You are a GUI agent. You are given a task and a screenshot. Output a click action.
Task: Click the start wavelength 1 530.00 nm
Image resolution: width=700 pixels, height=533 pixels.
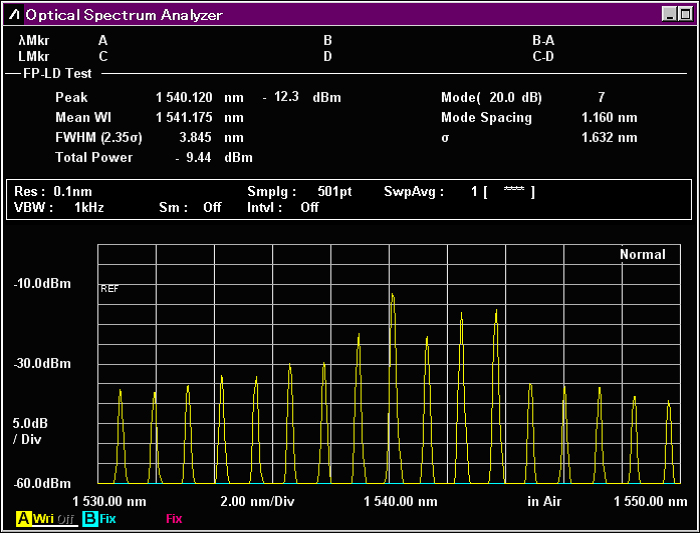coord(109,501)
